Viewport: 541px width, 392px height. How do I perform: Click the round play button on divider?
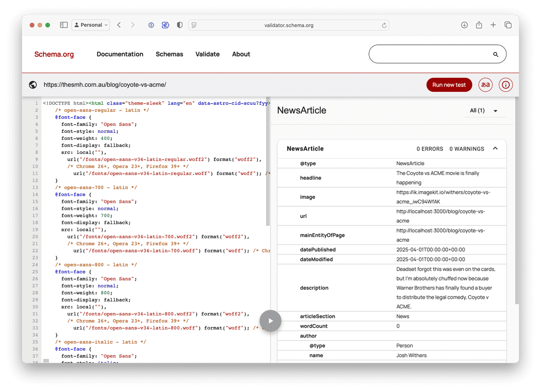[x=270, y=321]
